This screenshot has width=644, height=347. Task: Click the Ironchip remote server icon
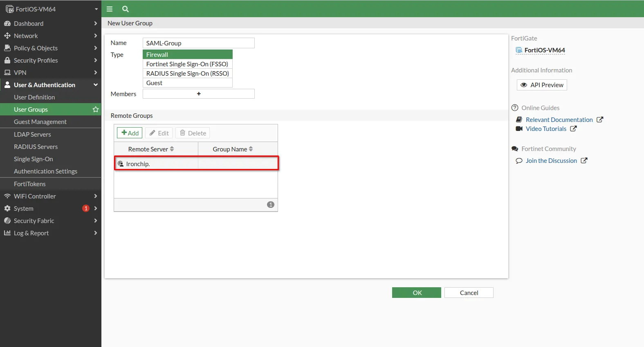pyautogui.click(x=121, y=164)
